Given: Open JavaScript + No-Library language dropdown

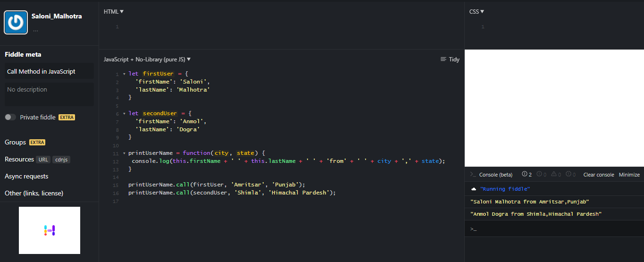Looking at the screenshot, I should (147, 59).
